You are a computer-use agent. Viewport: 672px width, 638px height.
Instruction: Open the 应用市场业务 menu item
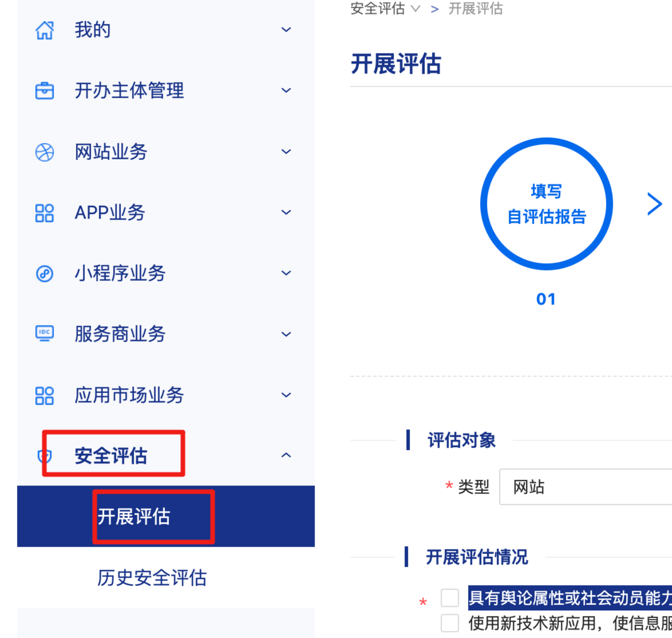pyautogui.click(x=166, y=395)
